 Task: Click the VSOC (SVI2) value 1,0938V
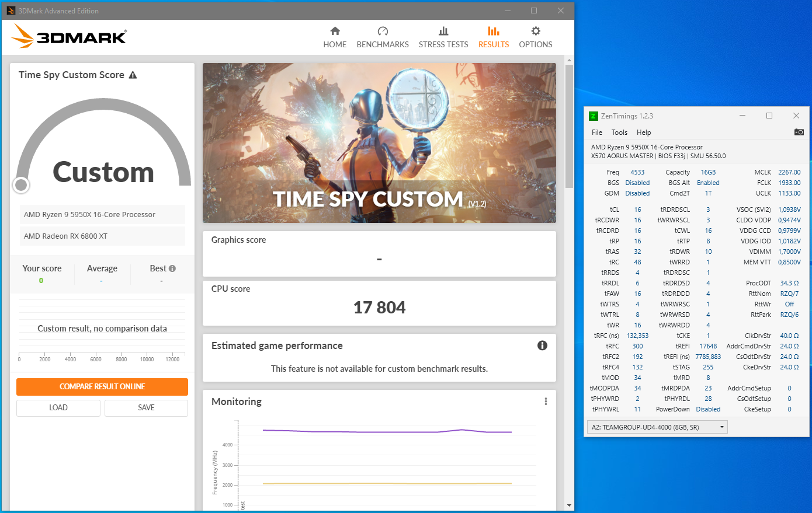(x=789, y=210)
